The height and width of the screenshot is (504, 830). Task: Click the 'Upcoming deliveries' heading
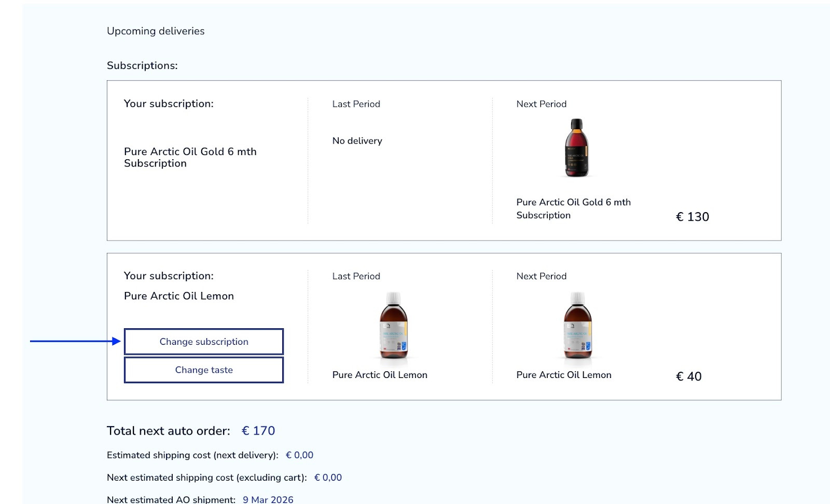click(x=156, y=31)
